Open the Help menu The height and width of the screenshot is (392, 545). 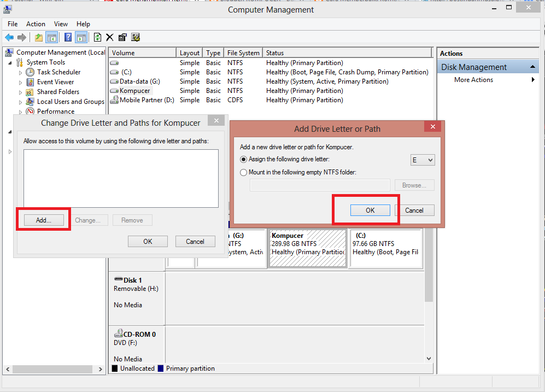(84, 24)
